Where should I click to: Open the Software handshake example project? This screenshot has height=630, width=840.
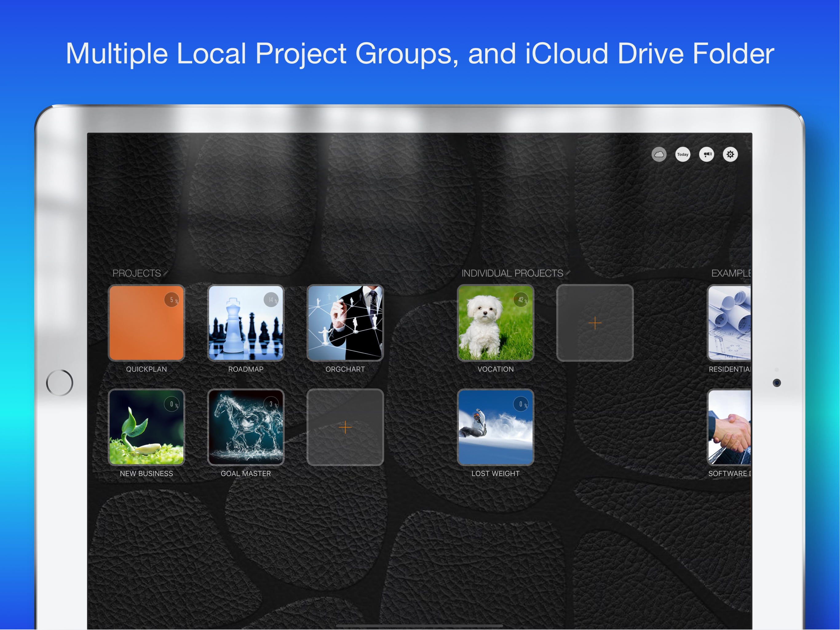[x=729, y=427]
